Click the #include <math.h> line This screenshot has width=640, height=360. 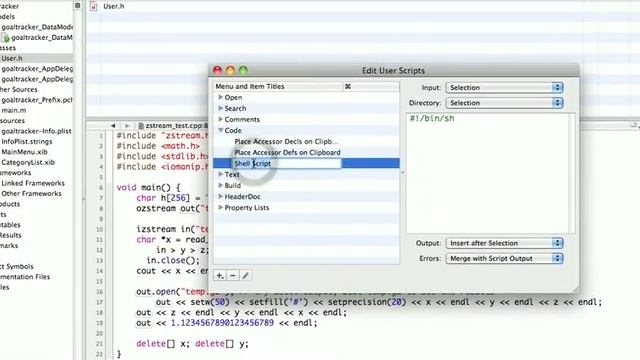coord(158,146)
